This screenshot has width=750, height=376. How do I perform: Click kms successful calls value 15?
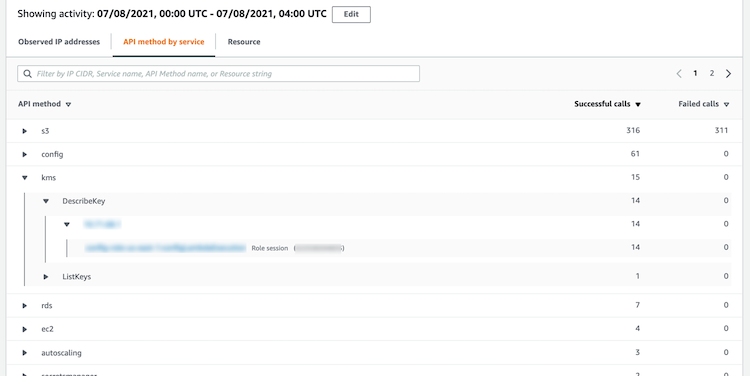pos(635,177)
